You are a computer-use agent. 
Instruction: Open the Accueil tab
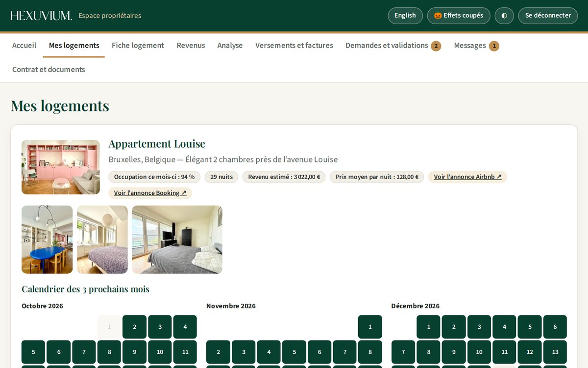24,45
